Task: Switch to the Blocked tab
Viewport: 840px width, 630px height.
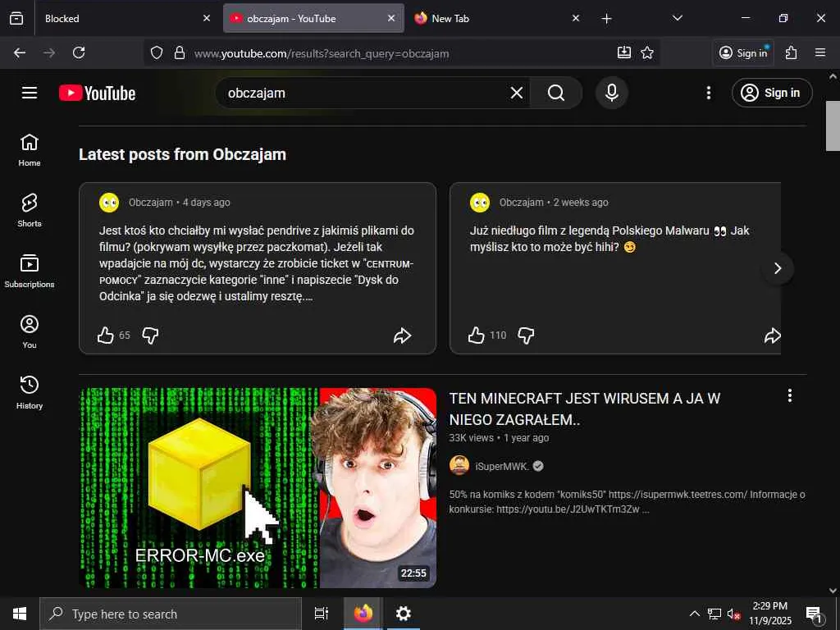Action: tap(127, 18)
